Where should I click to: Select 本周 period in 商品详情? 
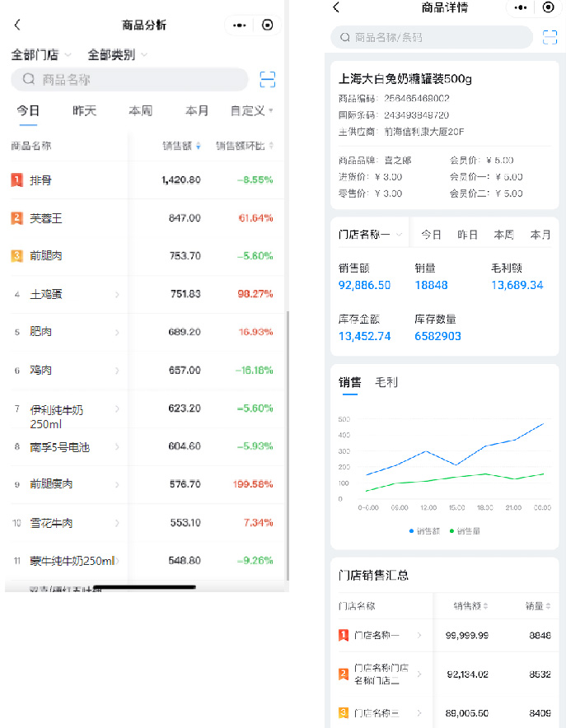[x=503, y=235]
